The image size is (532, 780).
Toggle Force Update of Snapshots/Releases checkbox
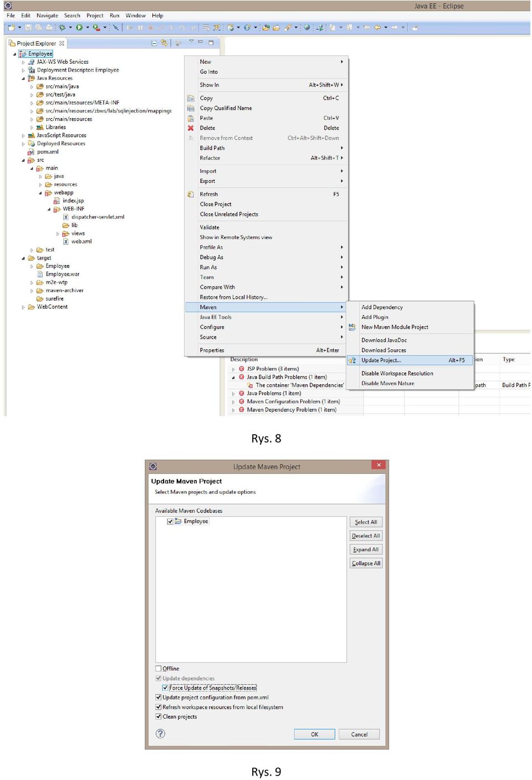[165, 688]
